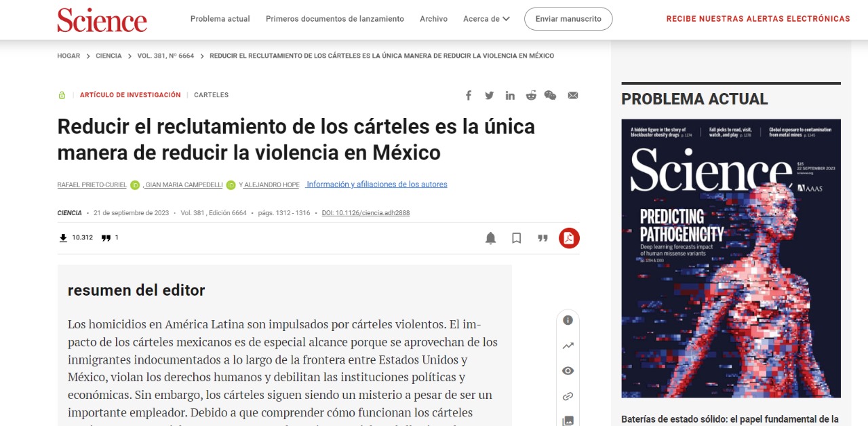This screenshot has width=868, height=426.
Task: Bookmark this article
Action: pos(516,238)
